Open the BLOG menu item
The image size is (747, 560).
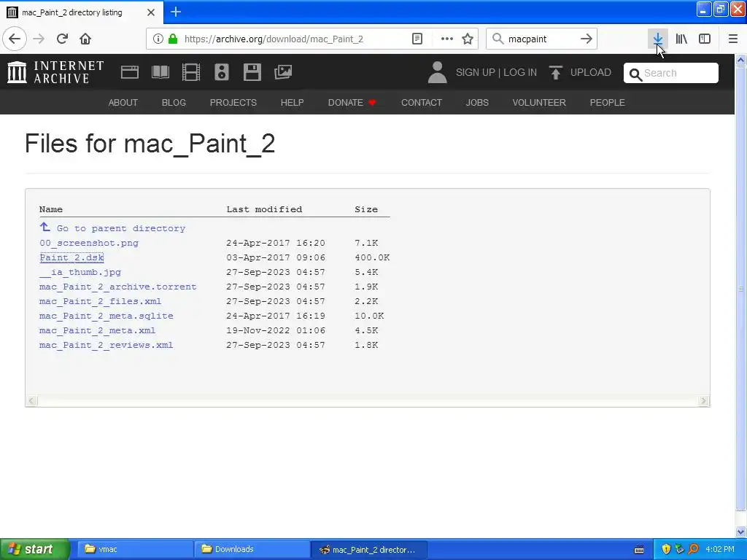174,102
